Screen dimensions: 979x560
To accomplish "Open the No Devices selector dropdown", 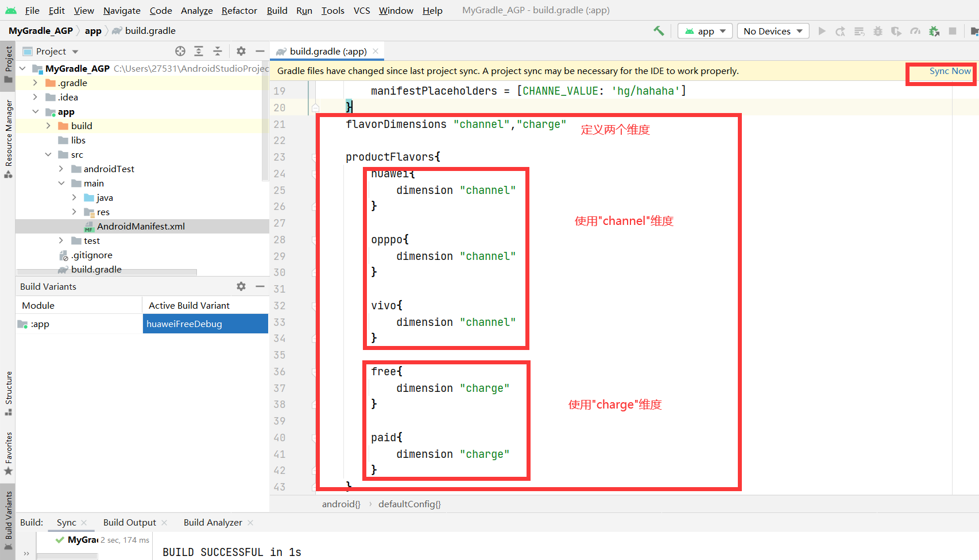I will (x=773, y=31).
